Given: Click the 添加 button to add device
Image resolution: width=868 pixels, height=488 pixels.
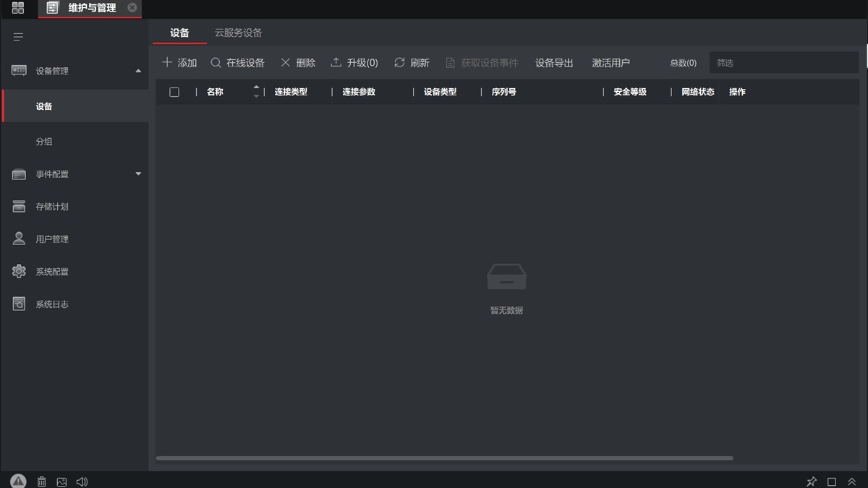Looking at the screenshot, I should [179, 63].
